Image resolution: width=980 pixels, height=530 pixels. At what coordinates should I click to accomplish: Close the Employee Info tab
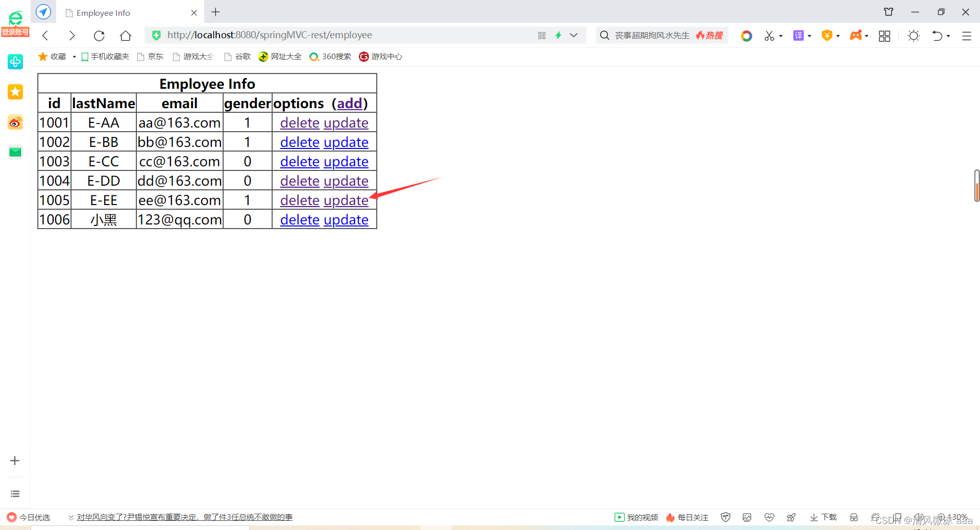194,13
